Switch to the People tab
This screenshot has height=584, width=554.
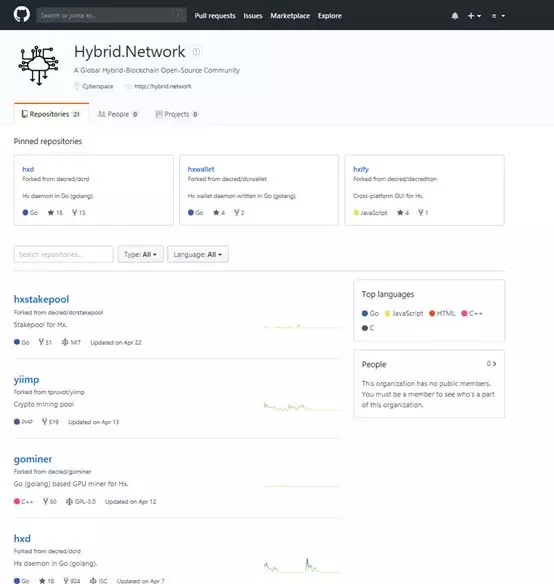(x=118, y=114)
